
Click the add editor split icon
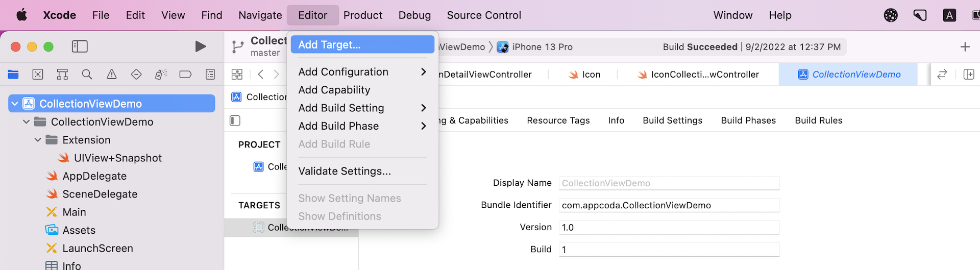tap(968, 75)
